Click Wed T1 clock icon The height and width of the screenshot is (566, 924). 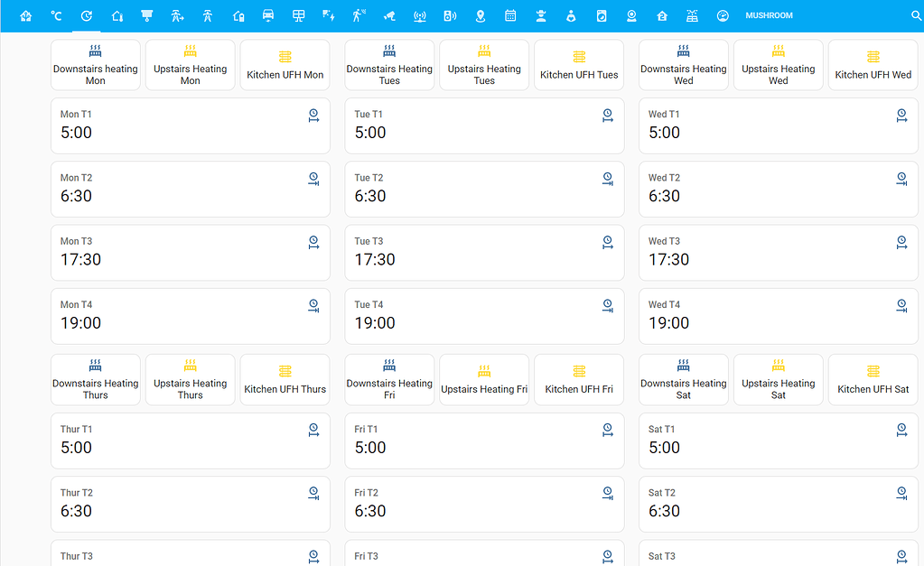pyautogui.click(x=901, y=116)
